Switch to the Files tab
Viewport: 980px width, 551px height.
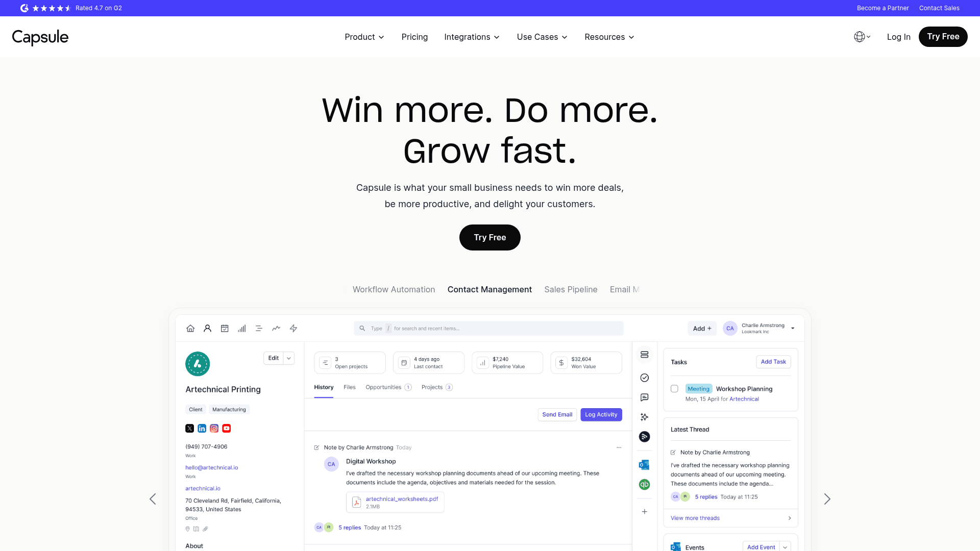click(349, 387)
